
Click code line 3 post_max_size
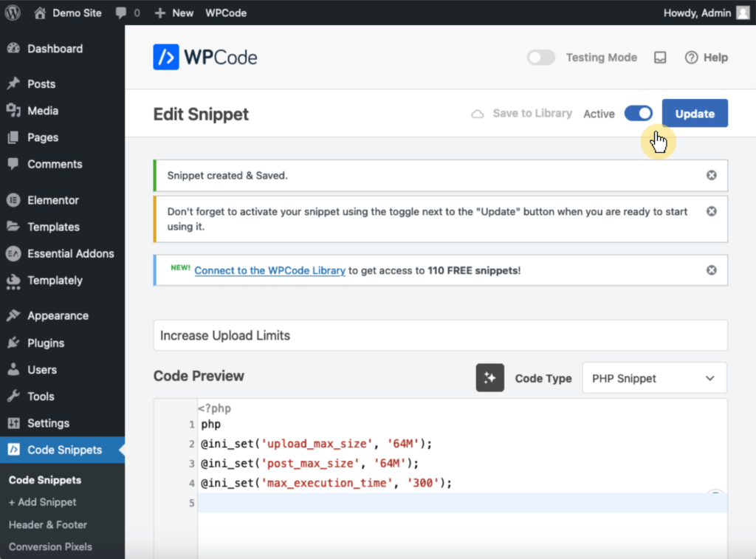(x=309, y=464)
